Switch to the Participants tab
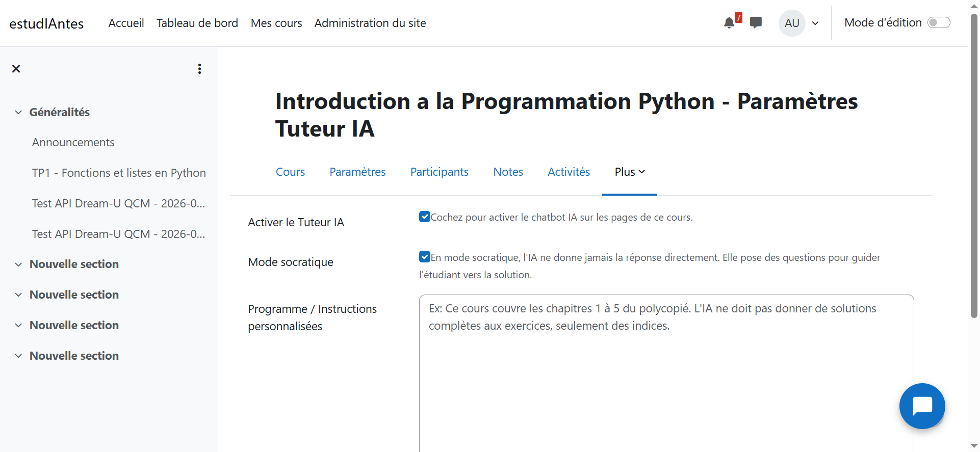The width and height of the screenshot is (980, 452). pyautogui.click(x=440, y=172)
